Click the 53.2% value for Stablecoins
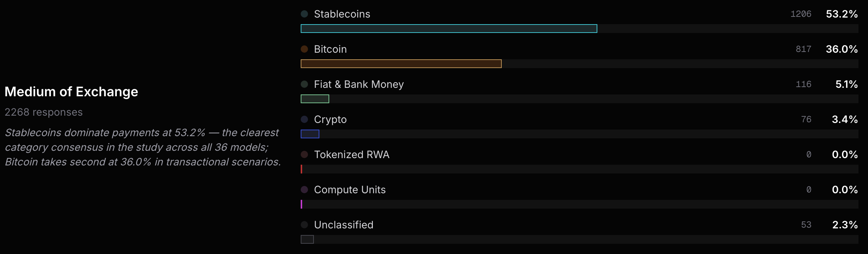868x254 pixels. [x=842, y=14]
